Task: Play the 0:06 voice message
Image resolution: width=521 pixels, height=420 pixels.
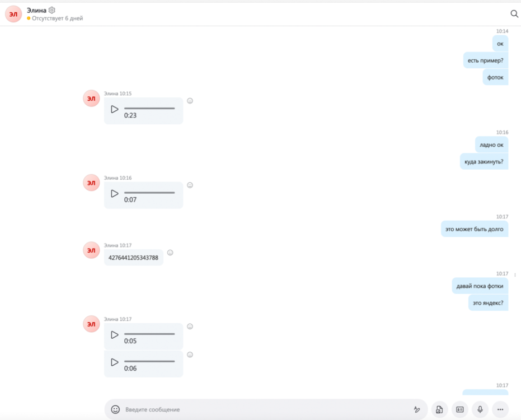Action: click(115, 362)
